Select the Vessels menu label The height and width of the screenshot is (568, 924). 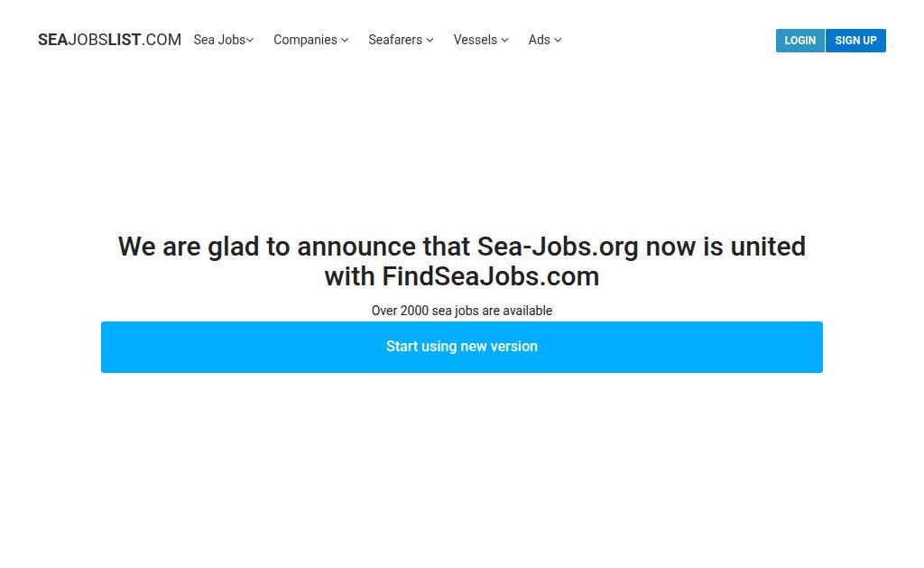(475, 40)
